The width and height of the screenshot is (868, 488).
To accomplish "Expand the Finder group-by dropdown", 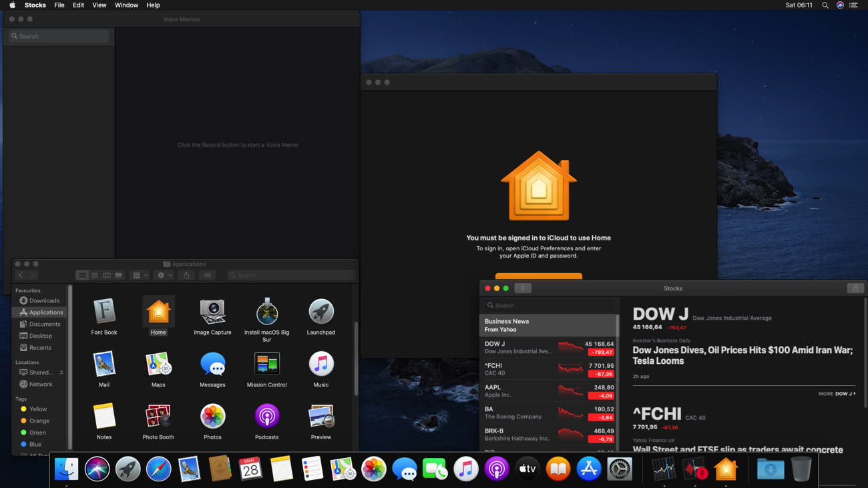I will (x=140, y=275).
